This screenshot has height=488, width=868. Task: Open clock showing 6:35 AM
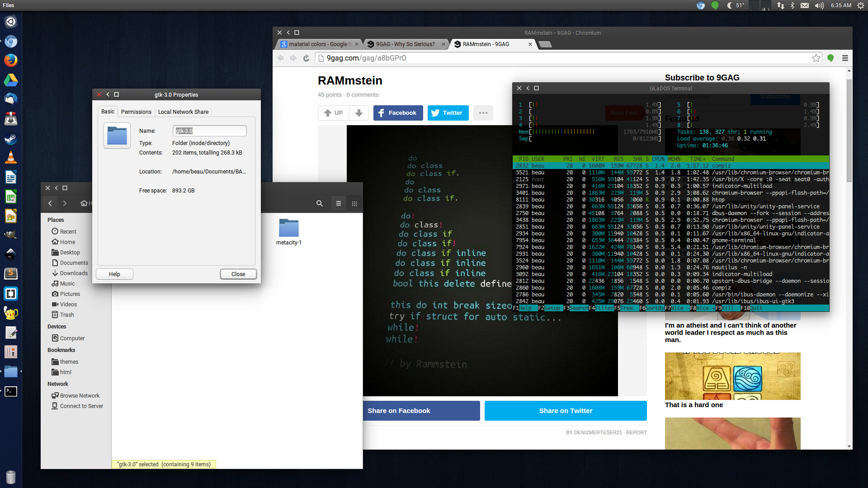click(841, 5)
